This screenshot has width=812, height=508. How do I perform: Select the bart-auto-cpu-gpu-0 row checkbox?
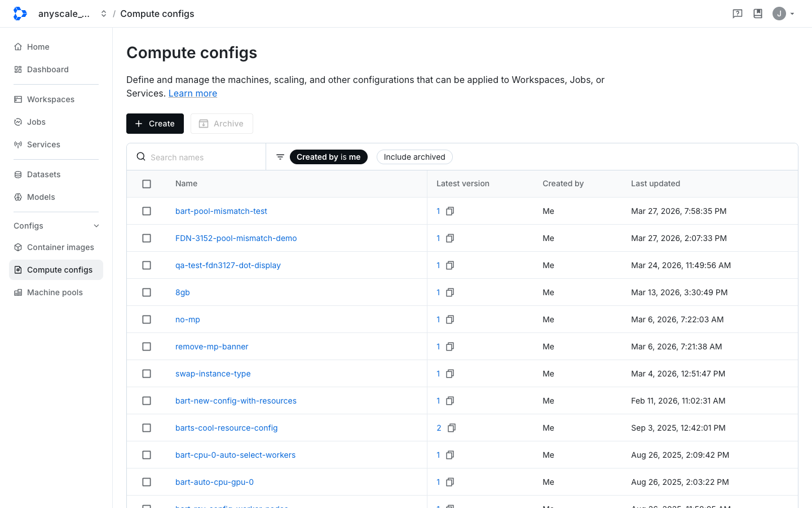147,482
